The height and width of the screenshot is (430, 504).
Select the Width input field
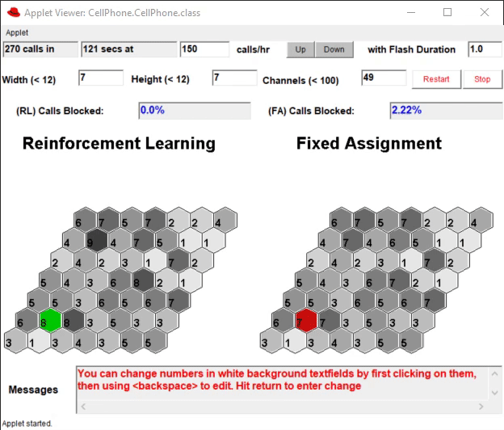(100, 78)
